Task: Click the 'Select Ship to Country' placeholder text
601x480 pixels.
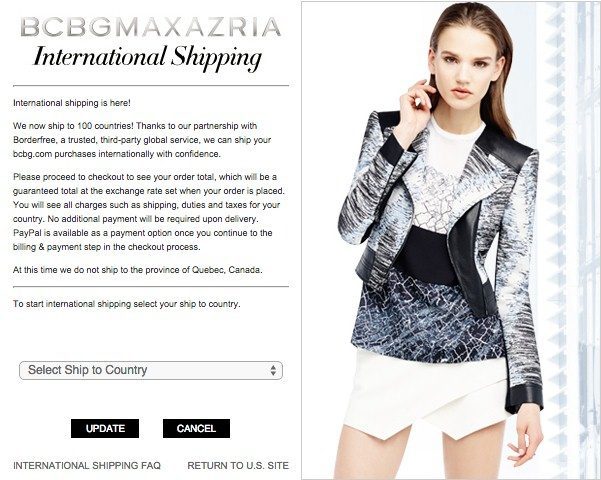Action: click(87, 370)
